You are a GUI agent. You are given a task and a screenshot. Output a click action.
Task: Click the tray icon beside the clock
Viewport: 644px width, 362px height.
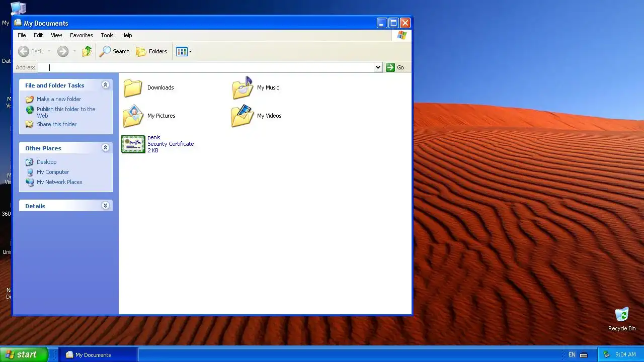606,354
